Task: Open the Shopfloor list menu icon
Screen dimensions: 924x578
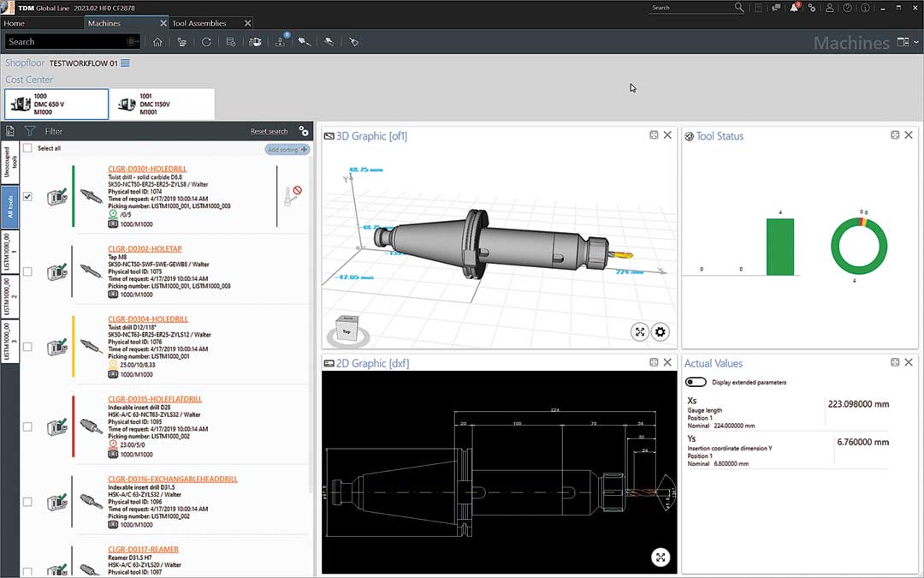Action: coord(125,63)
